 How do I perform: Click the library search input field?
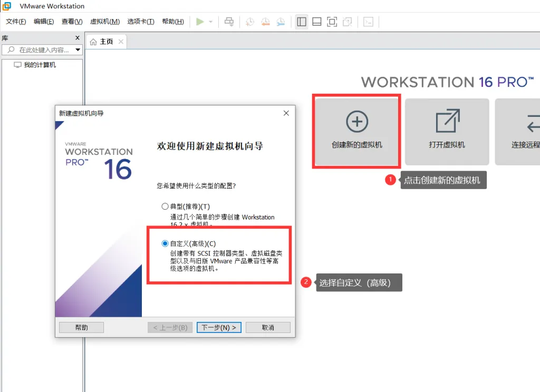tap(42, 50)
